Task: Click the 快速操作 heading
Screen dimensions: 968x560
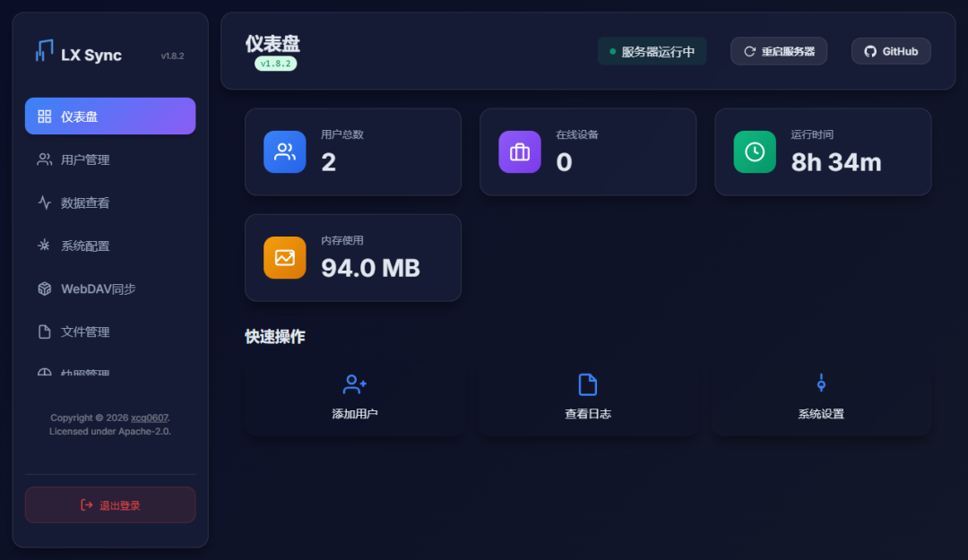Action: click(x=275, y=337)
